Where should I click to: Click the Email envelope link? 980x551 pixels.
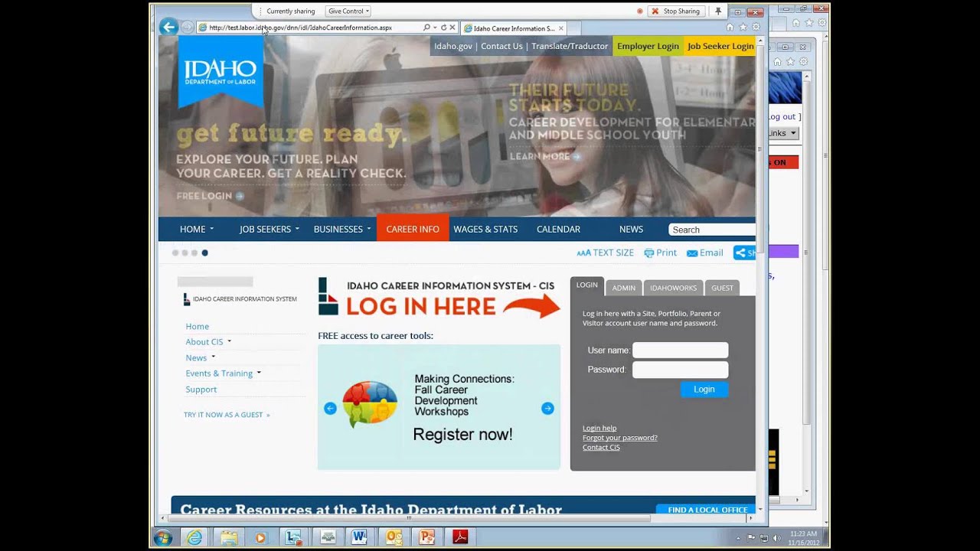pyautogui.click(x=705, y=253)
